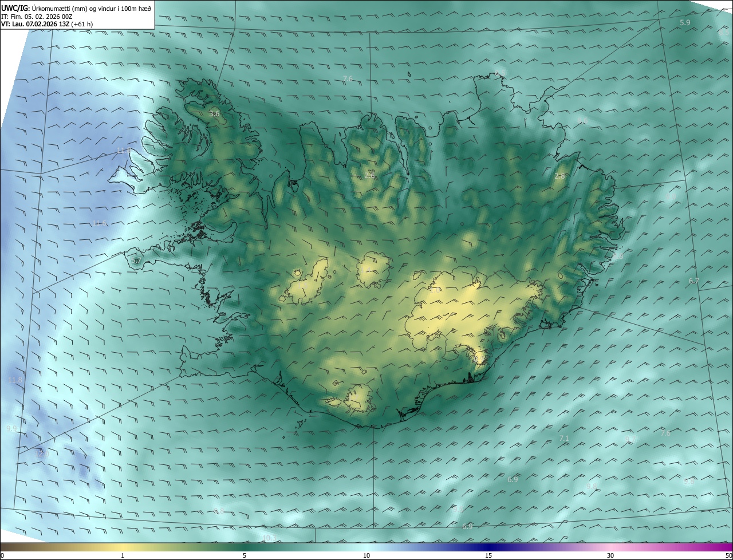Click the 11.8 value label over the sea
Image resolution: width=733 pixels, height=560 pixels.
click(x=15, y=380)
